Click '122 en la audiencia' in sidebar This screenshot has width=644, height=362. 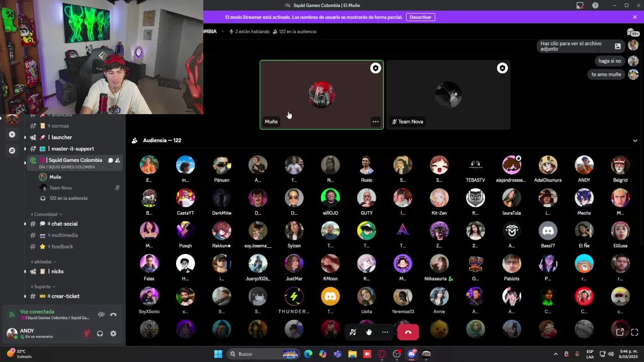(68, 198)
